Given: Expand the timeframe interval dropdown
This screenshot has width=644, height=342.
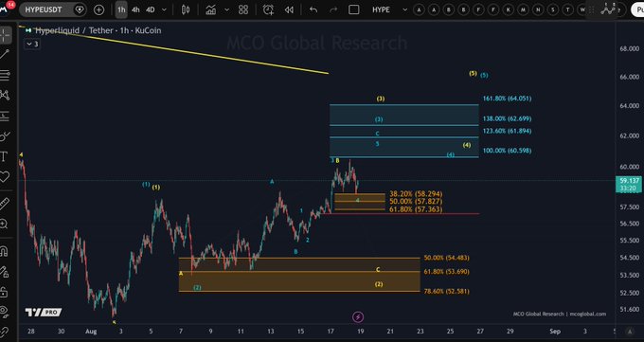Looking at the screenshot, I should pyautogui.click(x=164, y=9).
